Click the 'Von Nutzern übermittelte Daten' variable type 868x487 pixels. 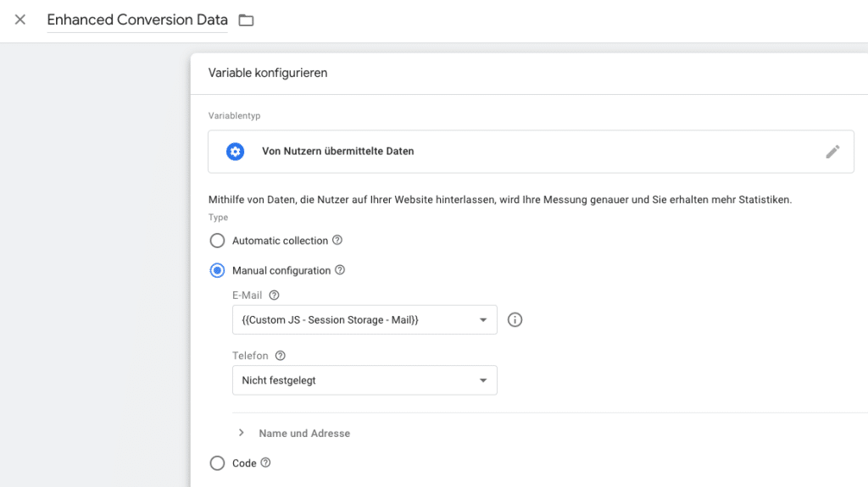[338, 152]
